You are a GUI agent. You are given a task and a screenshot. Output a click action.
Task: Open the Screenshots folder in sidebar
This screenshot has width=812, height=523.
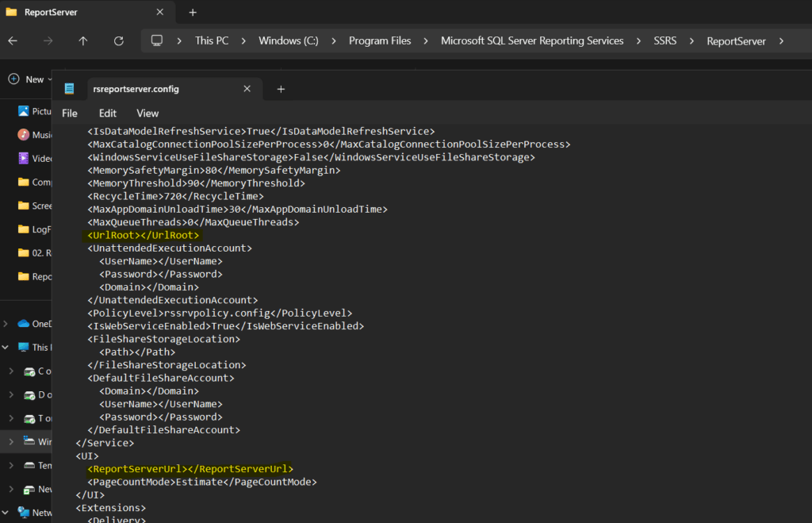pos(34,206)
